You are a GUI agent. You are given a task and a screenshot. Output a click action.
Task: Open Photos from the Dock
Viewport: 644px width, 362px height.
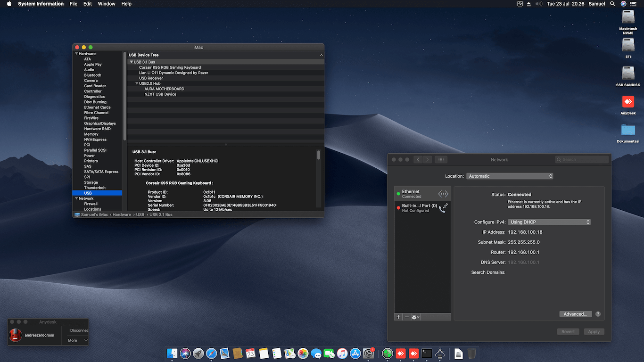pyautogui.click(x=303, y=353)
